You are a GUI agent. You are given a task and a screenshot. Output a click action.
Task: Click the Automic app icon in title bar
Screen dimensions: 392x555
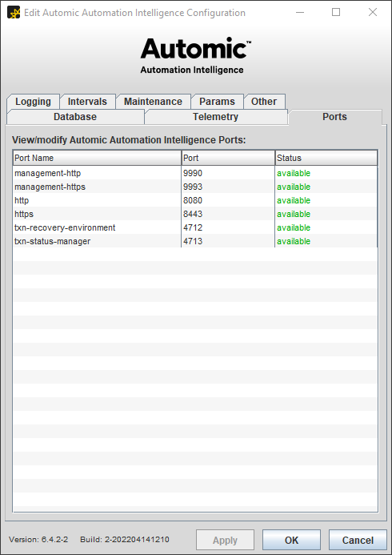14,13
